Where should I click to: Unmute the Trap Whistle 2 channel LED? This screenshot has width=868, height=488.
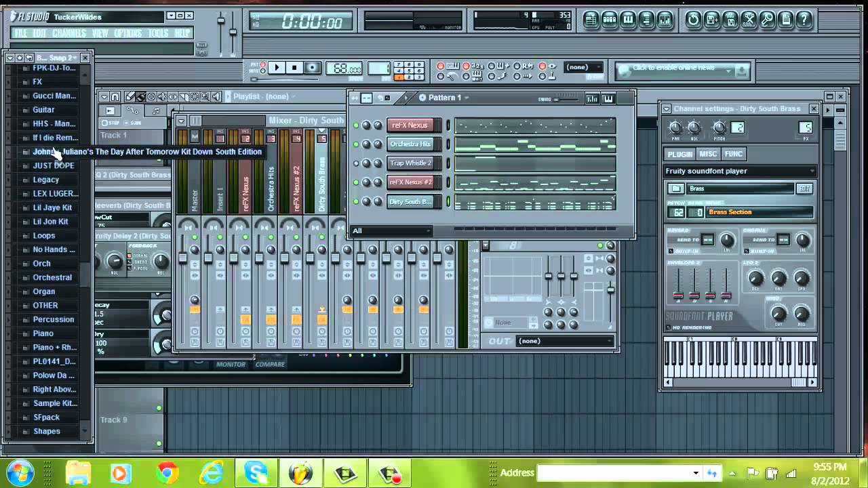click(x=356, y=163)
